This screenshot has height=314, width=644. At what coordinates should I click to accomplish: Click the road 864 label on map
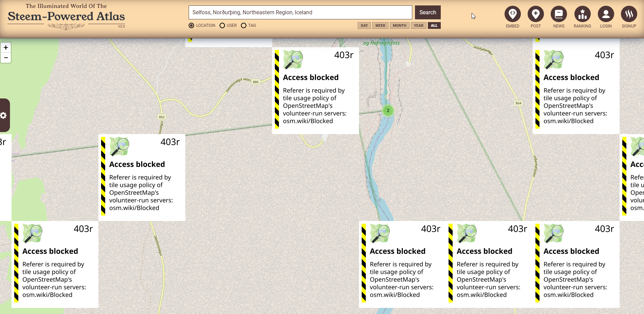(518, 103)
